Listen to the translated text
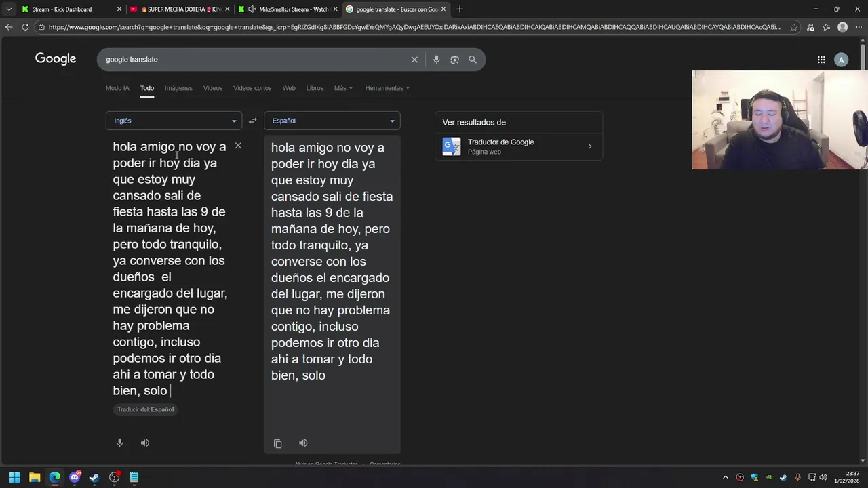Screen dimensions: 868x488 coord(303,443)
